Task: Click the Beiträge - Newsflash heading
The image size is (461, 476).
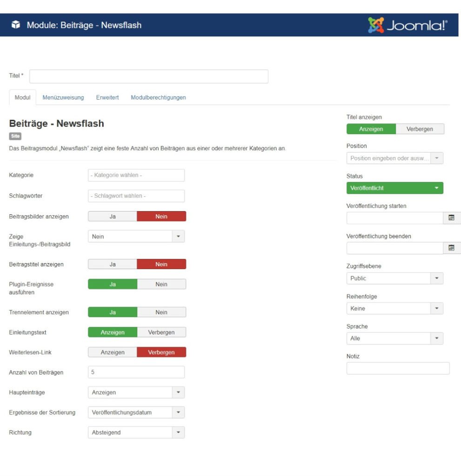Action: tap(57, 124)
